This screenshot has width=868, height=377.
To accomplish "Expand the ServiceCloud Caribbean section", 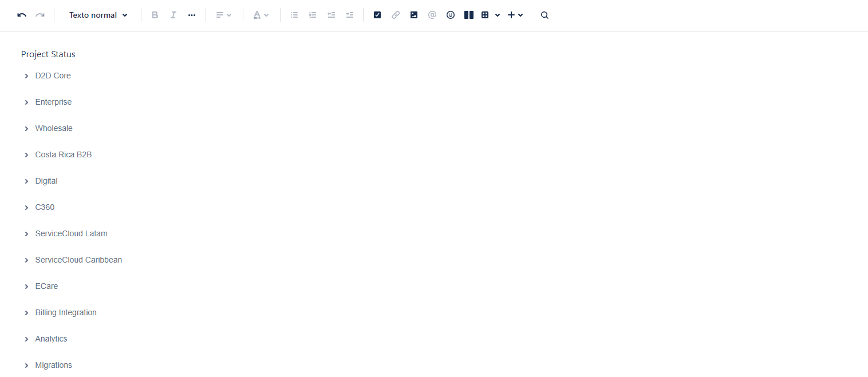I will pos(26,260).
